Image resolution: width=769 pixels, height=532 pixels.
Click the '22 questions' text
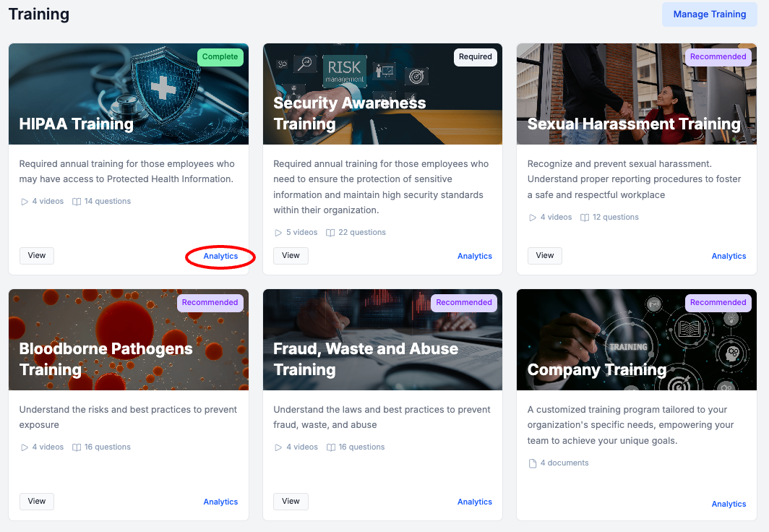[x=362, y=232]
